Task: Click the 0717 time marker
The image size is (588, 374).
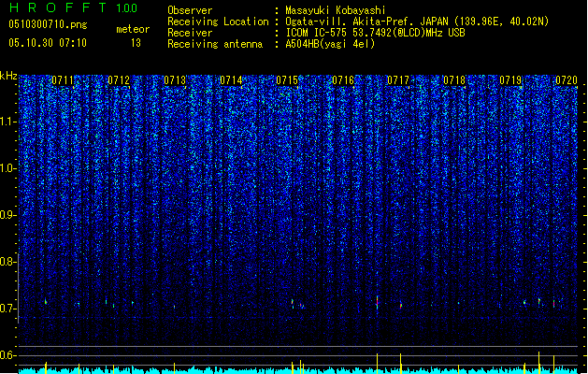Action: (398, 80)
